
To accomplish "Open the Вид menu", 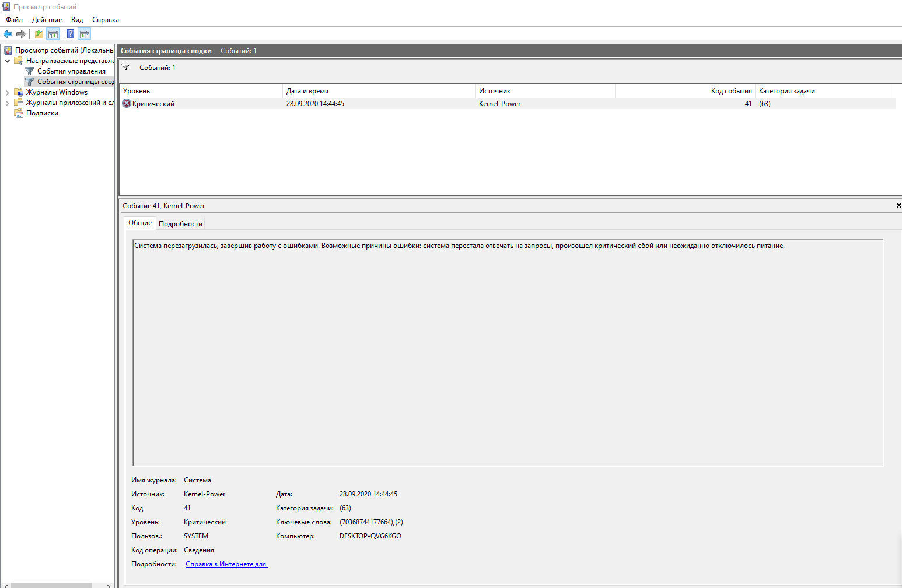I will (x=77, y=20).
